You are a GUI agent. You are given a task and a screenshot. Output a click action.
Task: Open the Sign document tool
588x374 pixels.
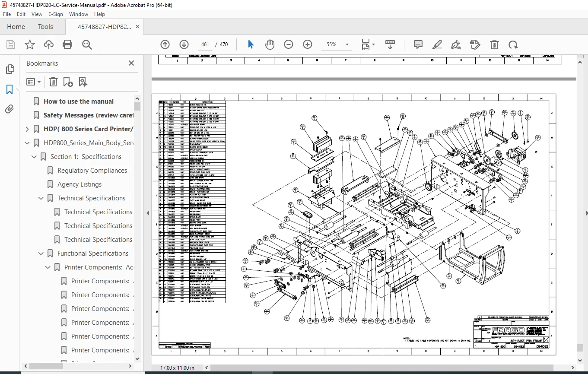tap(456, 44)
